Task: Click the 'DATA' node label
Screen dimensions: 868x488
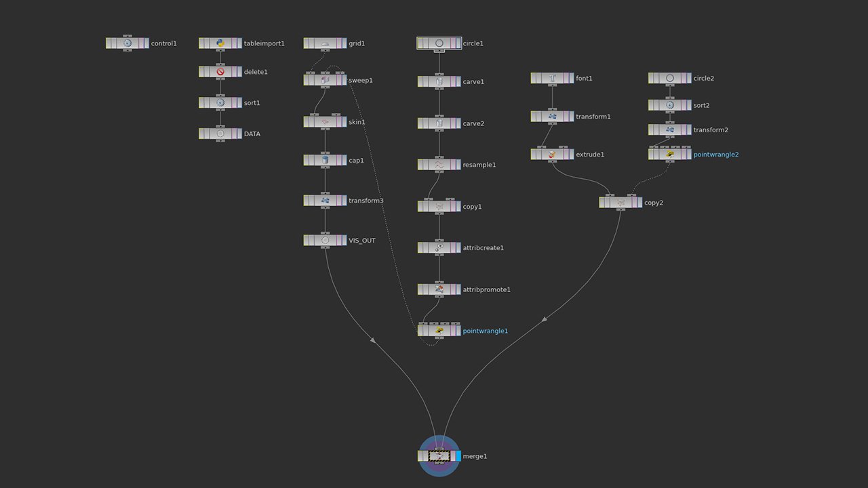Action: 252,134
